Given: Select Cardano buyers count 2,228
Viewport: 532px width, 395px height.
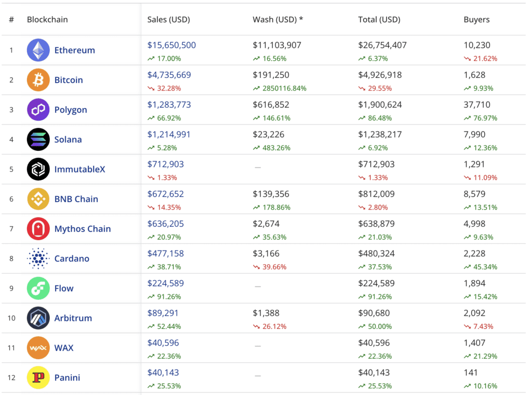Looking at the screenshot, I should [474, 254].
